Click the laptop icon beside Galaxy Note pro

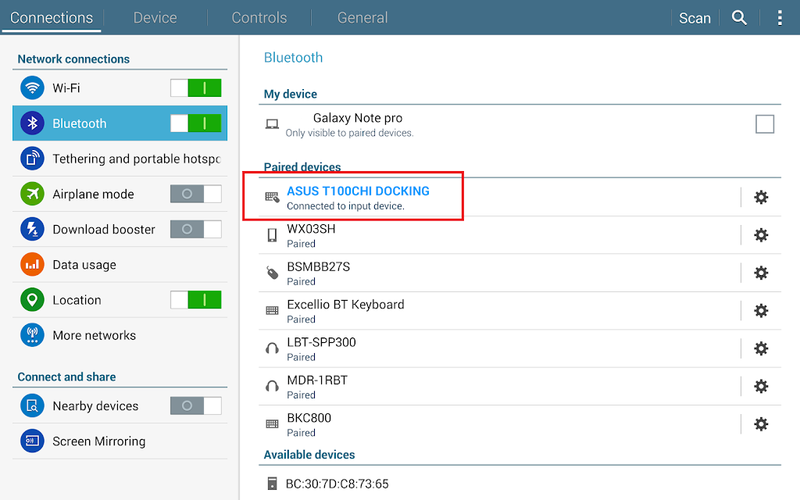tap(272, 124)
